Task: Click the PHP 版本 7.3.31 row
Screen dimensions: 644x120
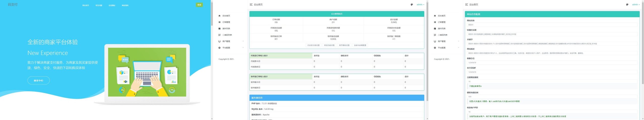Action: tap(337, 103)
